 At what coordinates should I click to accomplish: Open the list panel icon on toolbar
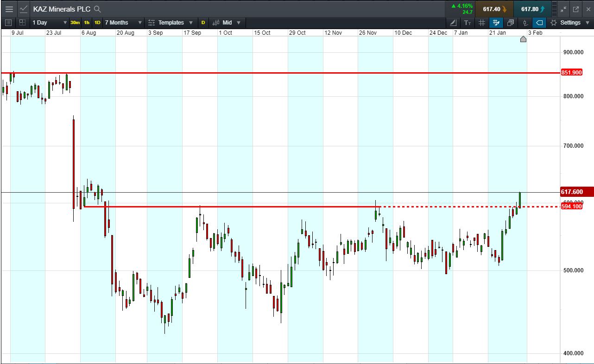point(8,22)
